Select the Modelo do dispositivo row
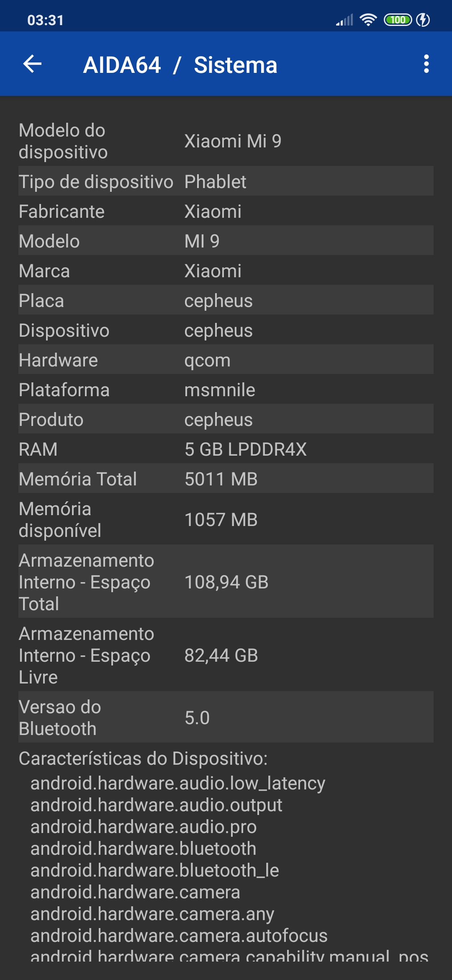452x980 pixels. 226,141
